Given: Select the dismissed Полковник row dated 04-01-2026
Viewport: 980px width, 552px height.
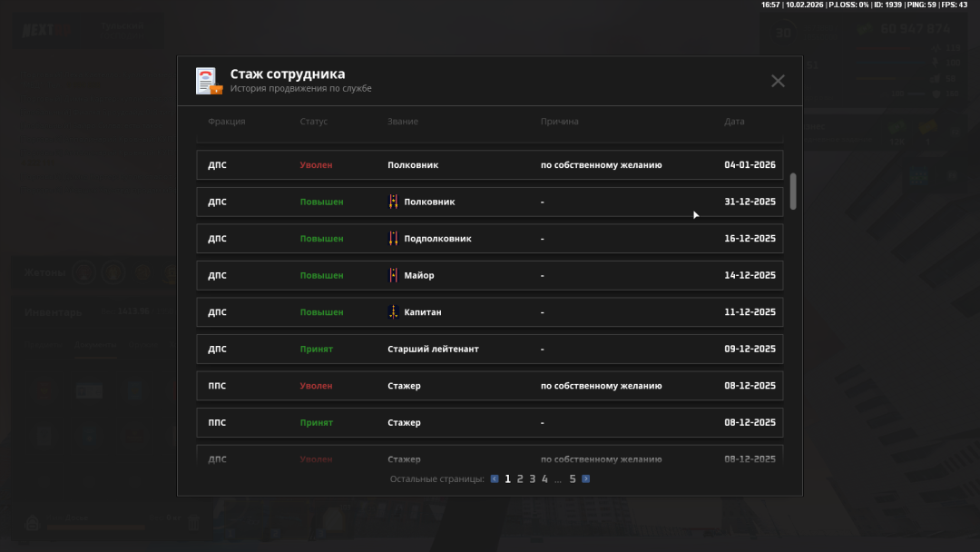Looking at the screenshot, I should click(489, 165).
